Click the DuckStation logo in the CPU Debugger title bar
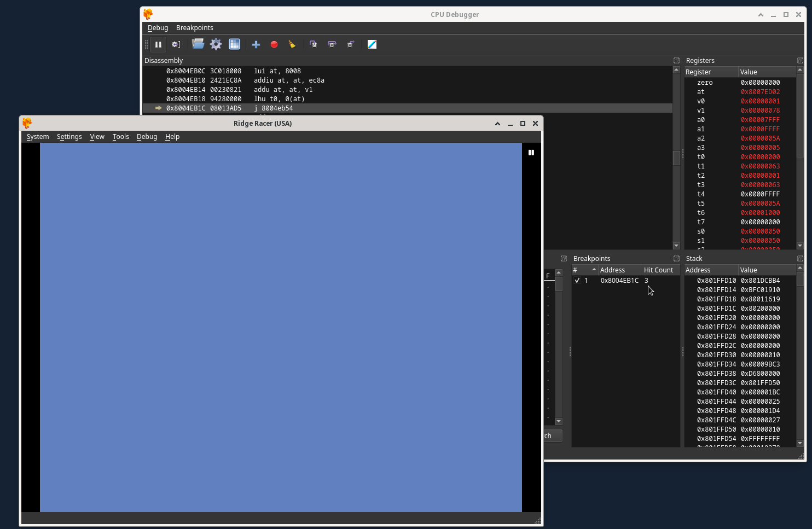 coord(148,14)
